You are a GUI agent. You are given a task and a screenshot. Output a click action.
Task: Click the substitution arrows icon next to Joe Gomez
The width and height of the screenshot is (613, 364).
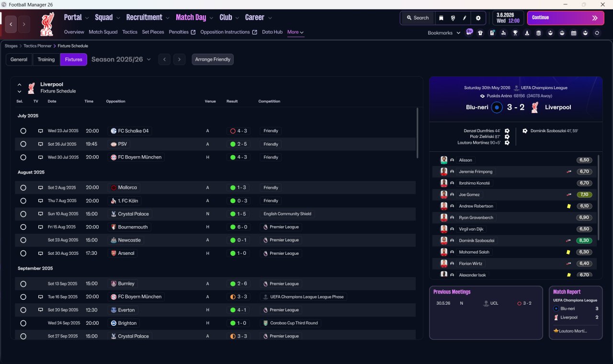(569, 194)
